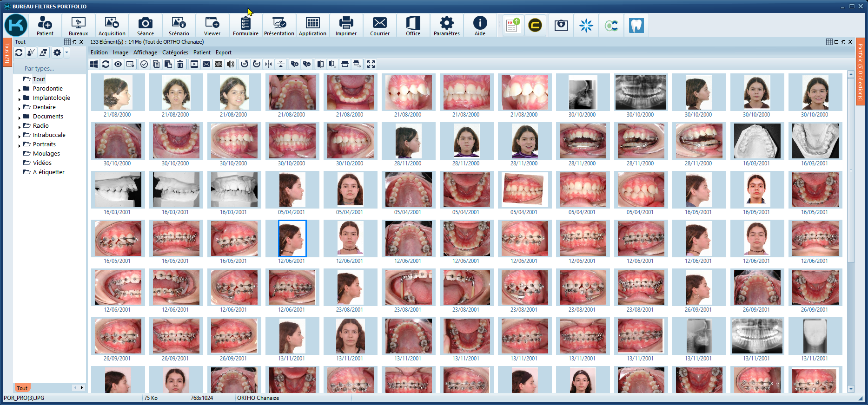Select the Vidéos category
The width and height of the screenshot is (868, 405).
click(42, 163)
